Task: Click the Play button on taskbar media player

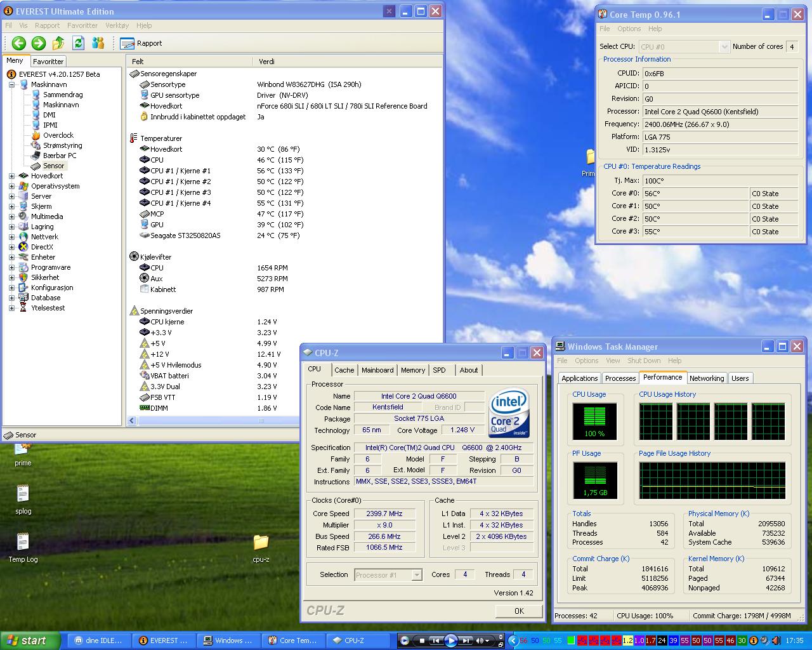Action: (451, 640)
